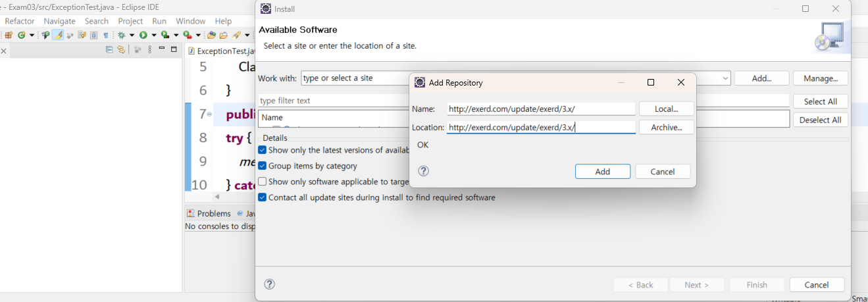Toggle Show only the latest versions checkbox
The image size is (868, 302).
[263, 150]
